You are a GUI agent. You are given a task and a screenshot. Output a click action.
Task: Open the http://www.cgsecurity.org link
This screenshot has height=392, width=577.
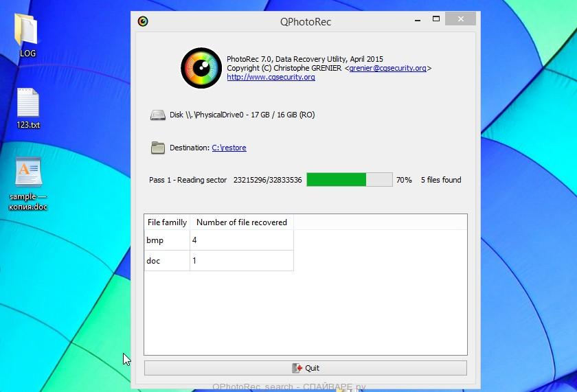tap(271, 77)
